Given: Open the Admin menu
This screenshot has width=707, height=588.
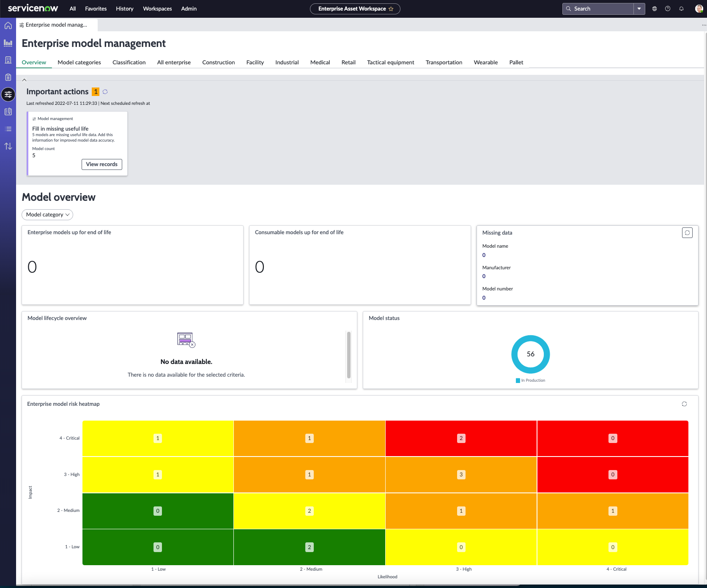Looking at the screenshot, I should (x=189, y=9).
